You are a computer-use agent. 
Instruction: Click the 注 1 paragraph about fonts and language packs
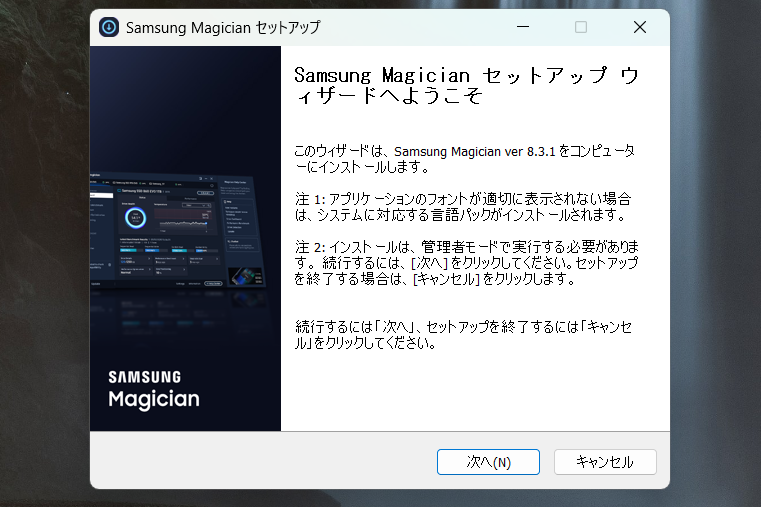click(x=463, y=207)
